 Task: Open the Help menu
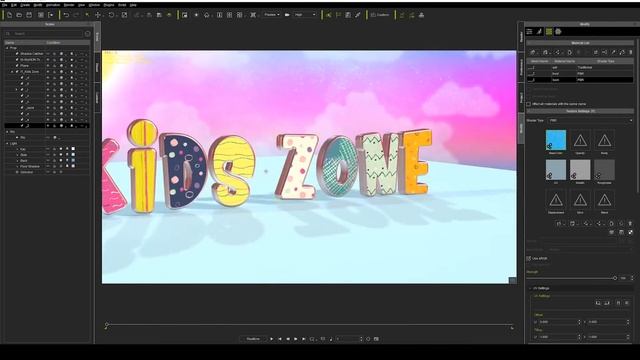[x=133, y=5]
